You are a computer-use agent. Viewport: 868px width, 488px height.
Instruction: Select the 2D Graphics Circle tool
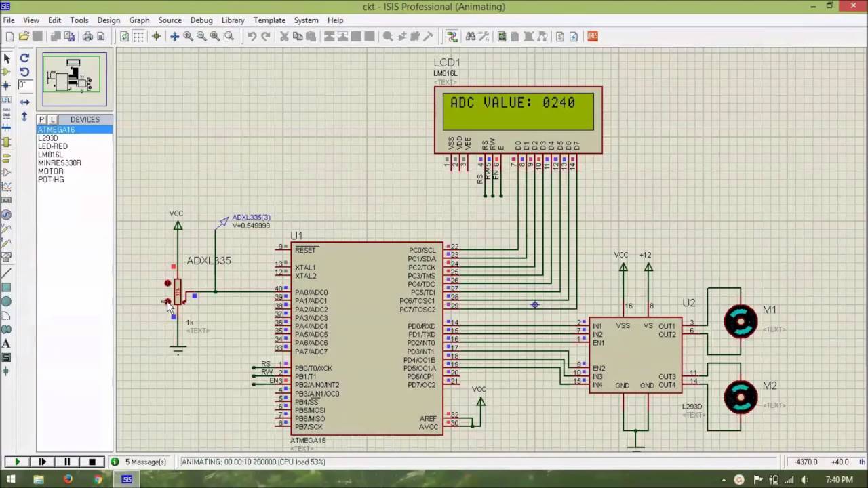coord(7,301)
